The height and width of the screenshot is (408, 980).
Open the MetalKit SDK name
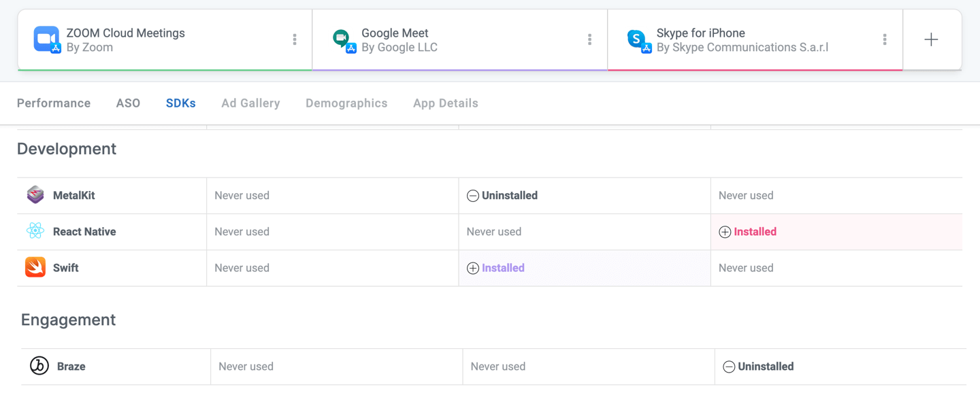point(74,195)
